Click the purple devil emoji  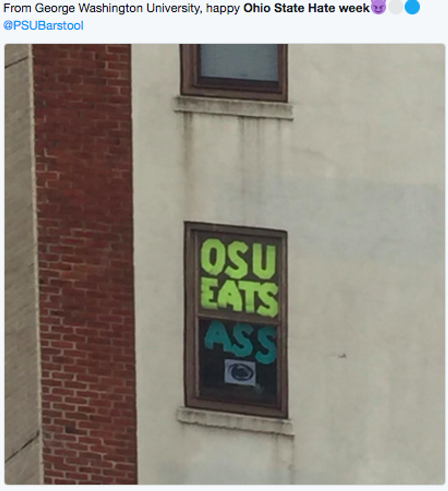click(x=379, y=7)
